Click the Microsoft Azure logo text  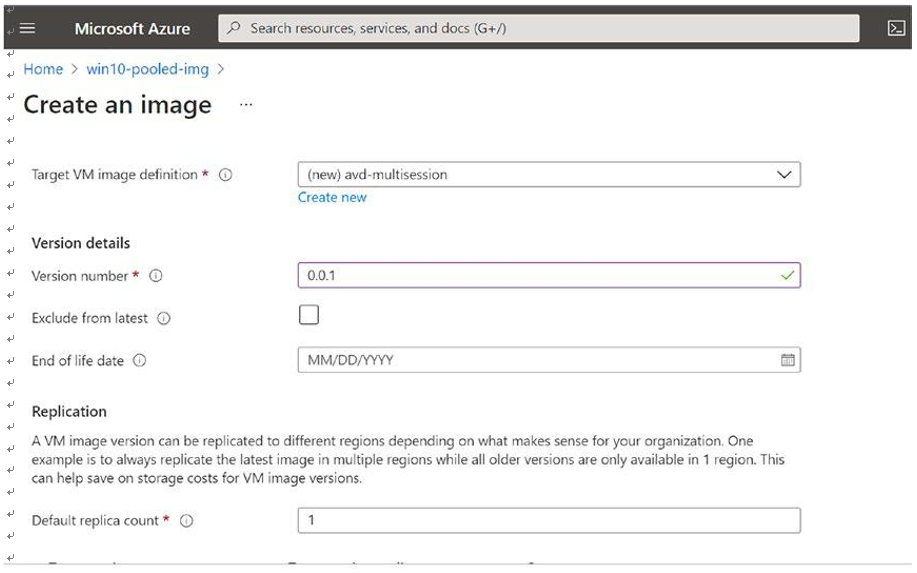[132, 29]
